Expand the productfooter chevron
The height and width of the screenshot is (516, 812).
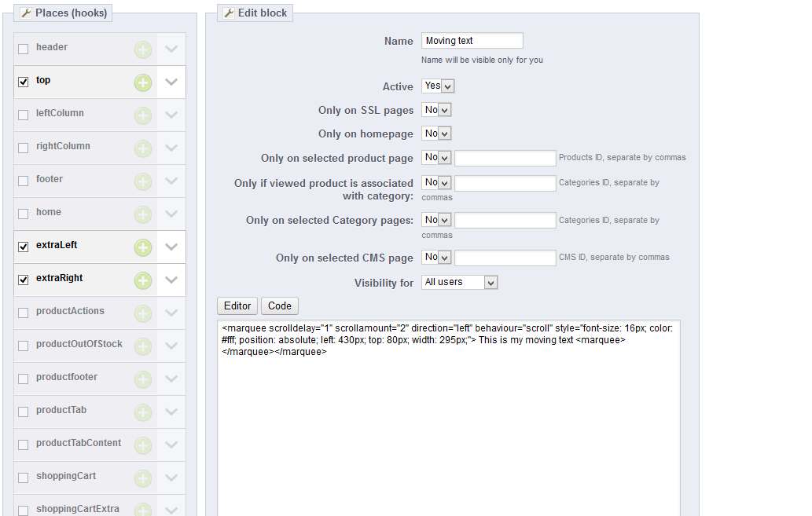(x=171, y=379)
